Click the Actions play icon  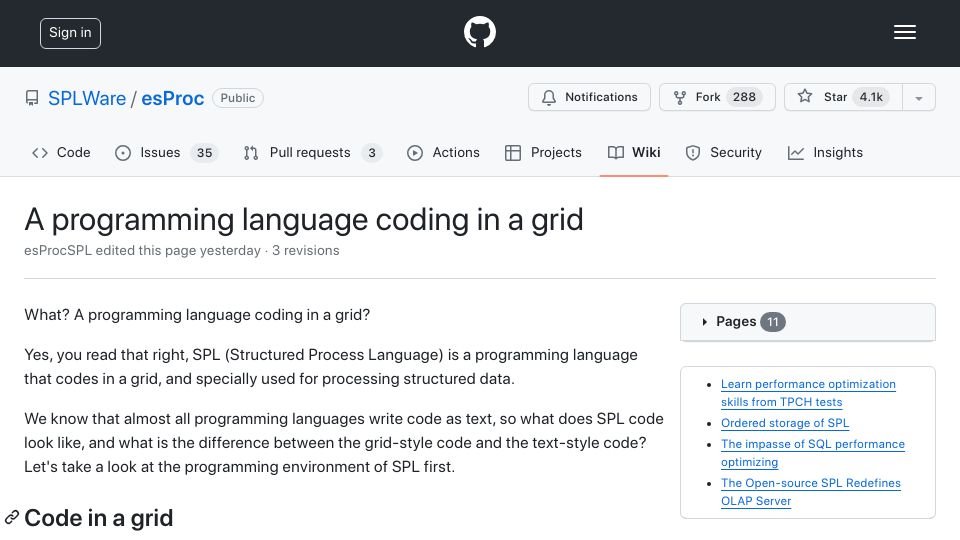414,153
